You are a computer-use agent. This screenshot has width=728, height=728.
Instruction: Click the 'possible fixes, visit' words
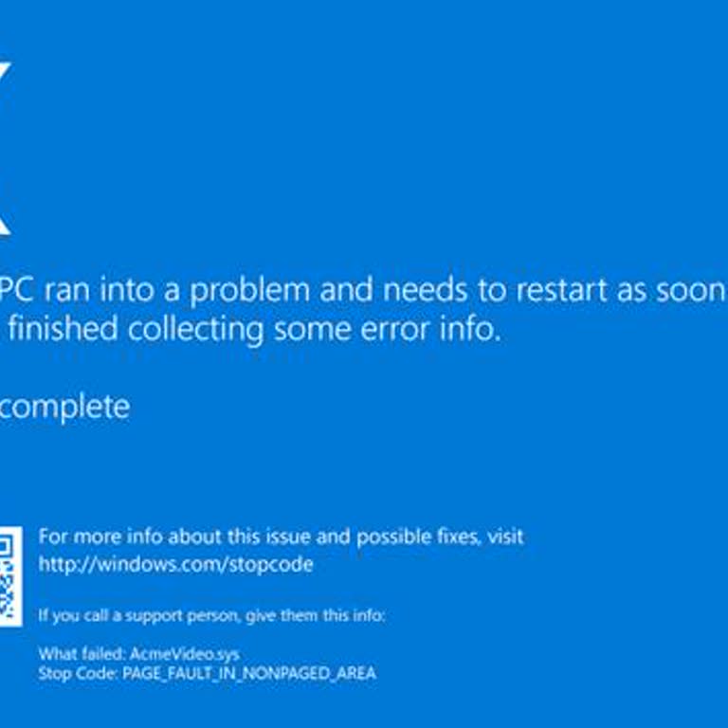440,537
